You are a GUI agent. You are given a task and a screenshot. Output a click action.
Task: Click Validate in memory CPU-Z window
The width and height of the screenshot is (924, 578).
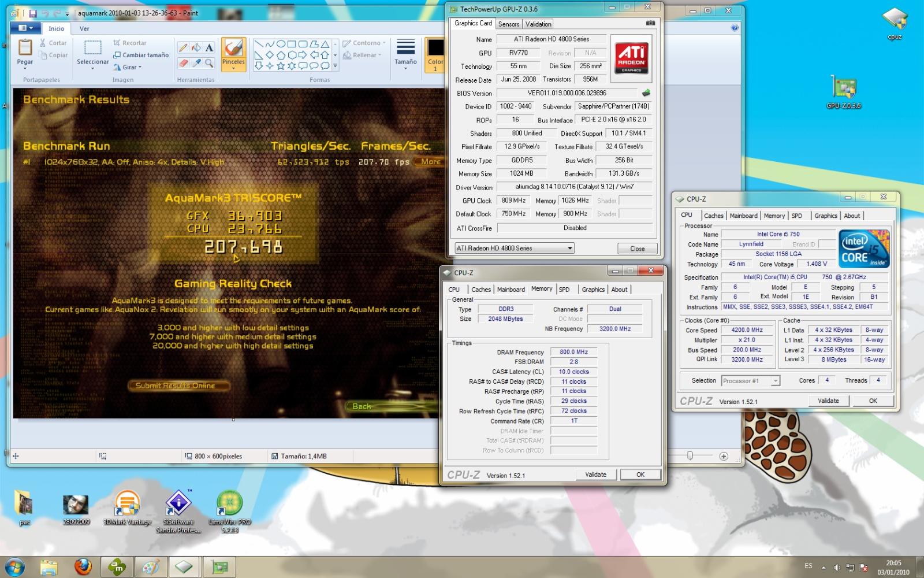596,475
